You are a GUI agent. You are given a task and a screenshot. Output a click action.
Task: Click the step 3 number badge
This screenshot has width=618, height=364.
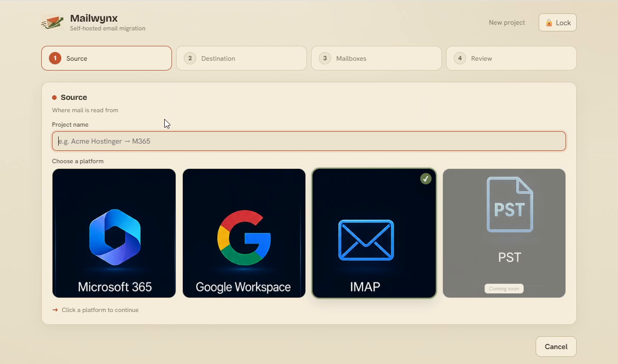pyautogui.click(x=325, y=58)
